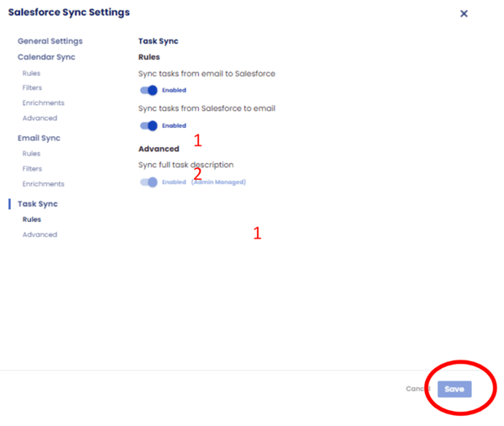Image resolution: width=504 pixels, height=426 pixels.
Task: Open General Settings section
Action: tap(50, 41)
